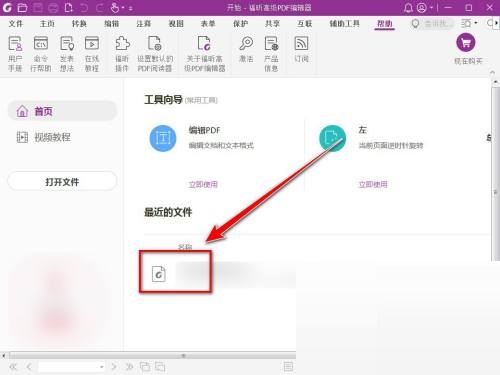Switch to the 辅助工具 tab

pyautogui.click(x=344, y=24)
